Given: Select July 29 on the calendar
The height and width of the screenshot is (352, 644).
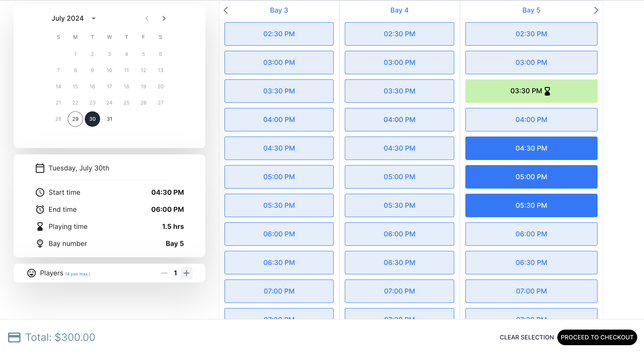Looking at the screenshot, I should (75, 119).
